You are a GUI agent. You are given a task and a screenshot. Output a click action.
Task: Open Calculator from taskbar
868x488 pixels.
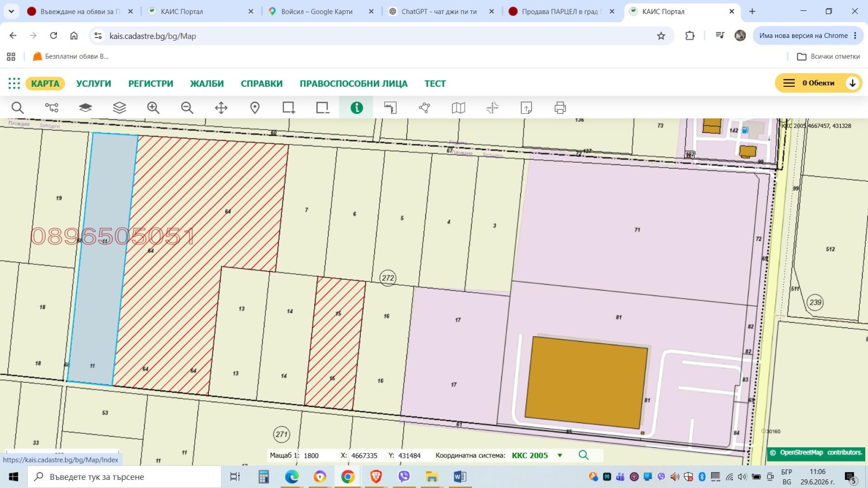[264, 477]
